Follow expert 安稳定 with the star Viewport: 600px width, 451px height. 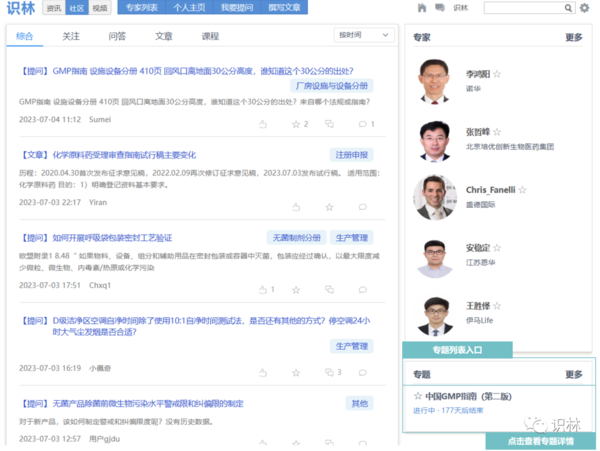[x=497, y=248]
